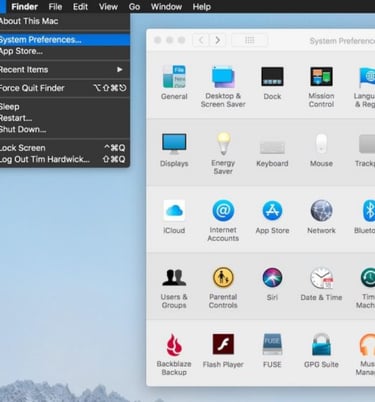Open GPG Suite preferences
This screenshot has height=402, width=375.
click(321, 350)
